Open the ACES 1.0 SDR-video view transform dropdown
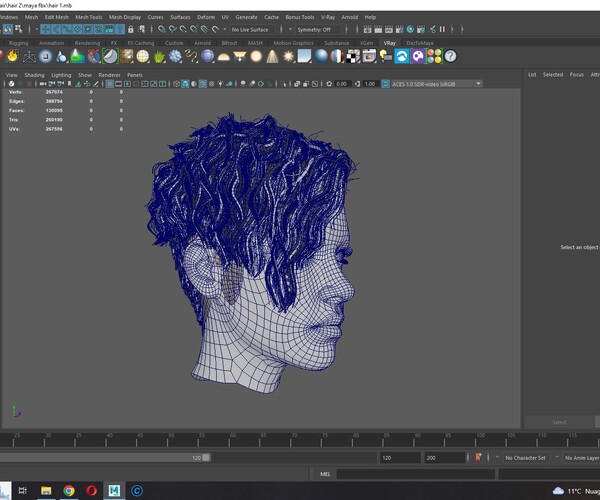 437,84
